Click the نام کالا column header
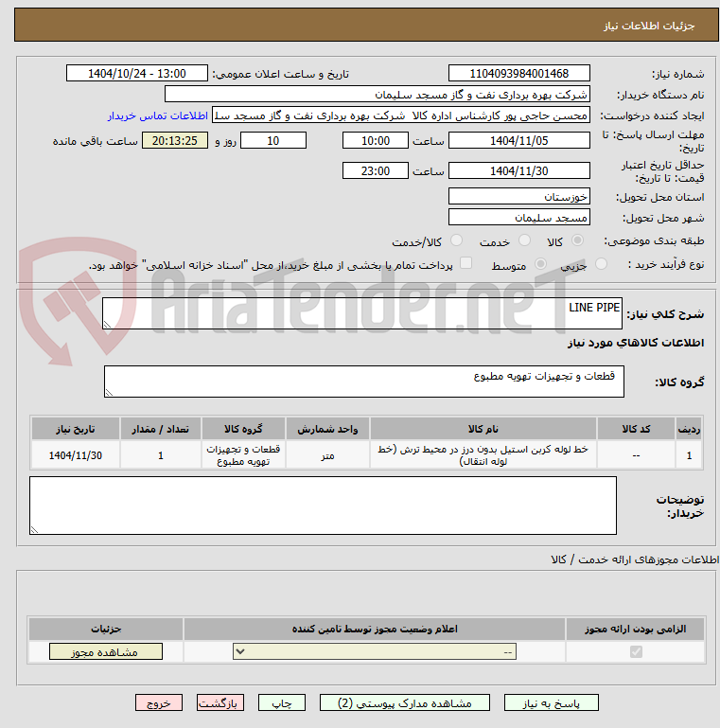Viewport: 720px width, 728px height. pyautogui.click(x=483, y=429)
